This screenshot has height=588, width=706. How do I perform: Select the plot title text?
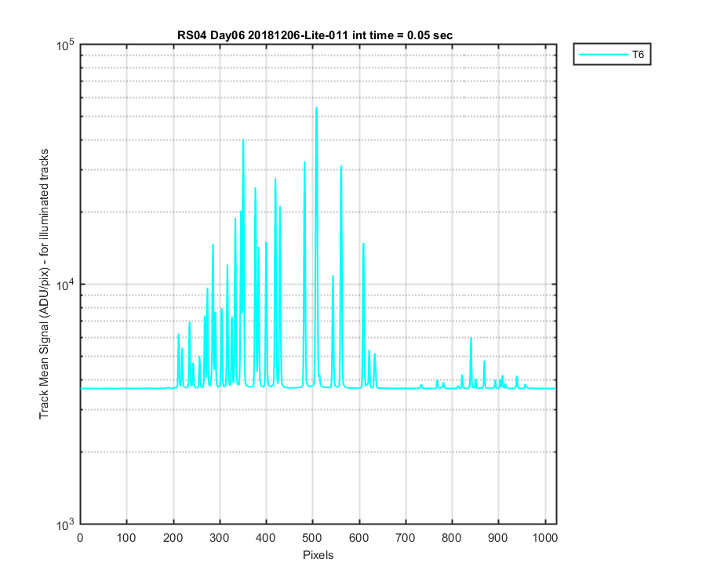click(315, 35)
